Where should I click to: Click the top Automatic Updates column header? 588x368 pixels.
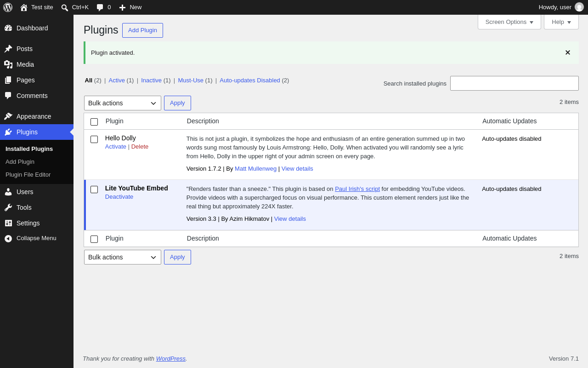click(x=509, y=121)
